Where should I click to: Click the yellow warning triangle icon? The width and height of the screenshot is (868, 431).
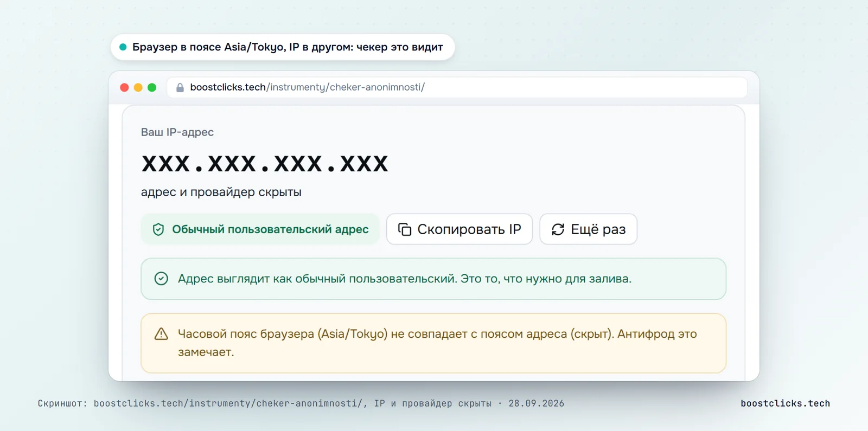[161, 334]
